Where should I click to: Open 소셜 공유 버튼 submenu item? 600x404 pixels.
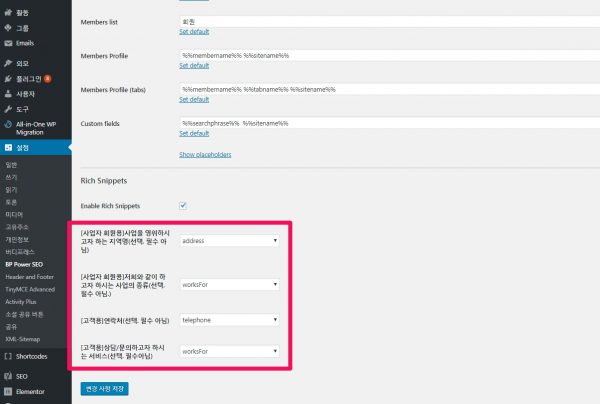24,314
